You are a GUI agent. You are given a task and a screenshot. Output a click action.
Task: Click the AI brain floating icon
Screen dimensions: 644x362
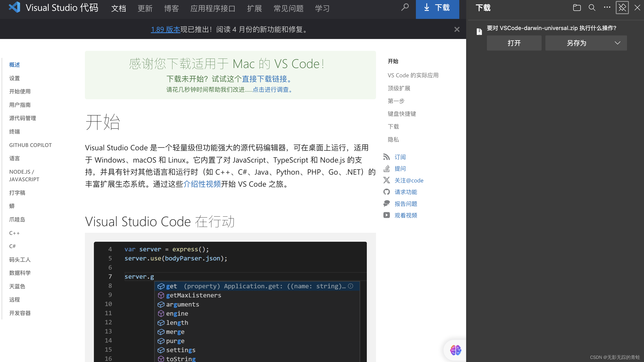tap(456, 350)
